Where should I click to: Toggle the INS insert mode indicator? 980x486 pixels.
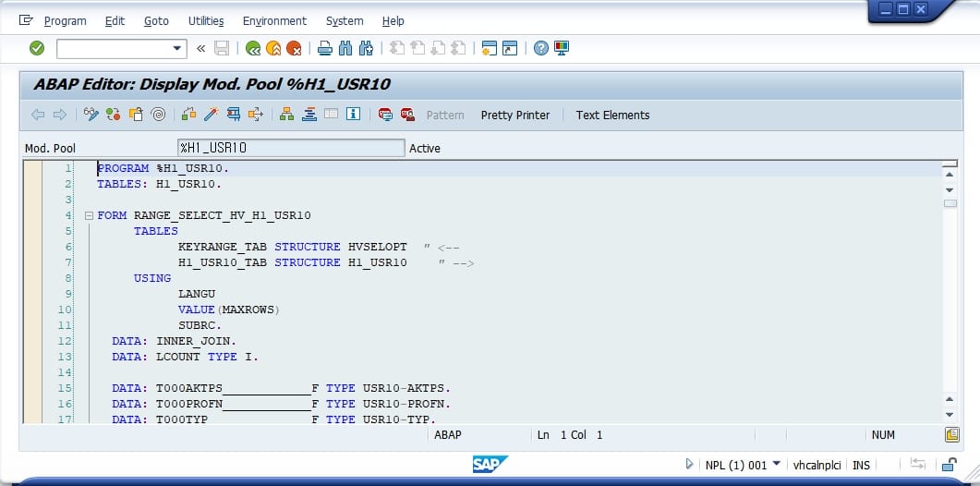[x=861, y=465]
